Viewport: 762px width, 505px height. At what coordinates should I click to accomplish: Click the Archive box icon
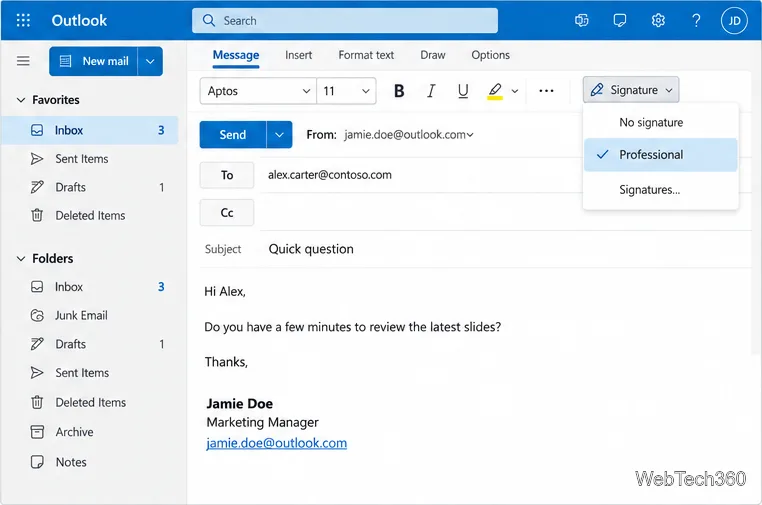click(37, 432)
